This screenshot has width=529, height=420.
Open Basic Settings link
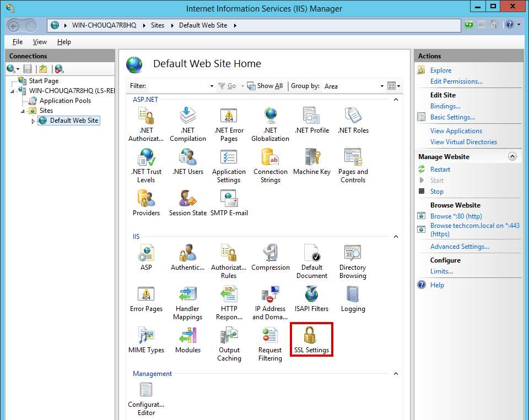(452, 117)
